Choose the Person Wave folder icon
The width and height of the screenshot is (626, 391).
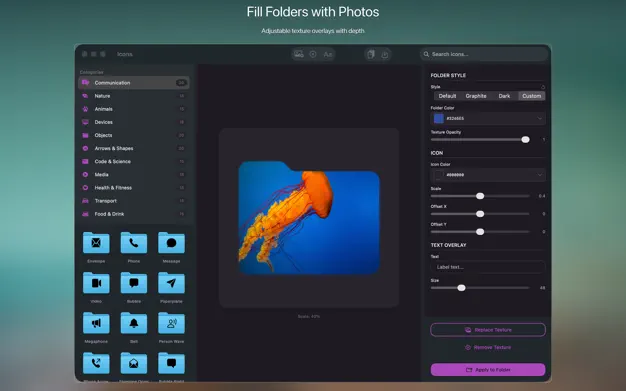pos(171,323)
